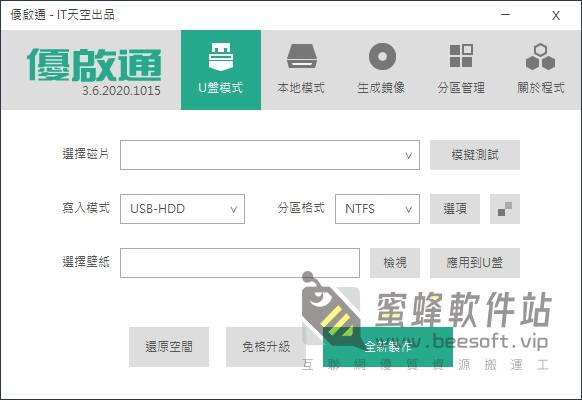This screenshot has height=400, width=582.
Task: Click the green 全新製作 button
Action: [388, 347]
